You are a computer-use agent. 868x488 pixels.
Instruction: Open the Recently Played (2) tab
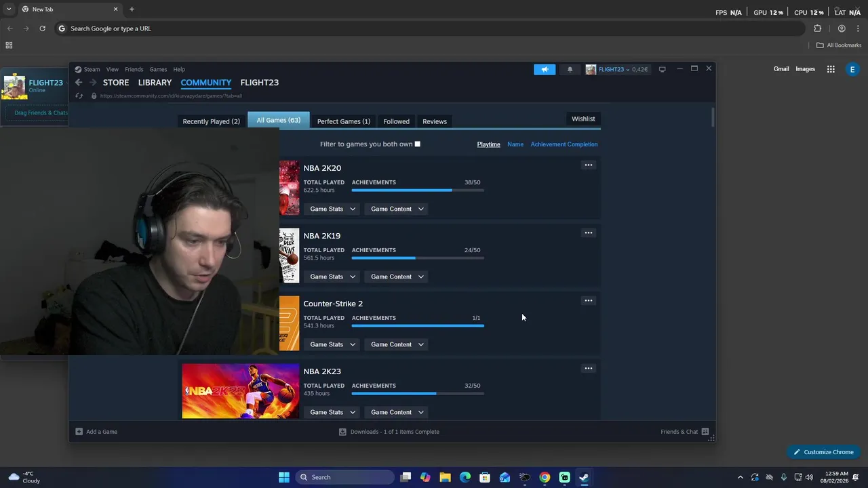click(211, 121)
